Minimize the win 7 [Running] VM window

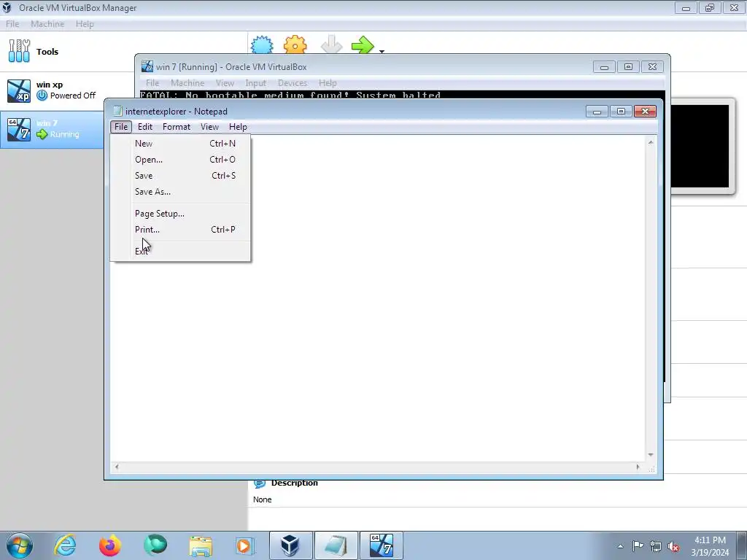click(x=605, y=67)
